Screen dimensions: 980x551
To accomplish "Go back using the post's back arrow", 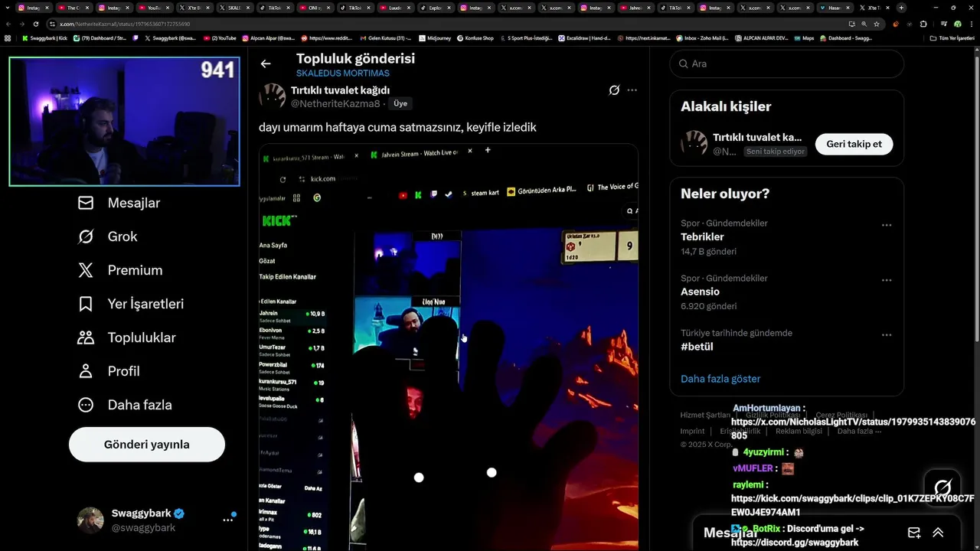I will tap(266, 64).
